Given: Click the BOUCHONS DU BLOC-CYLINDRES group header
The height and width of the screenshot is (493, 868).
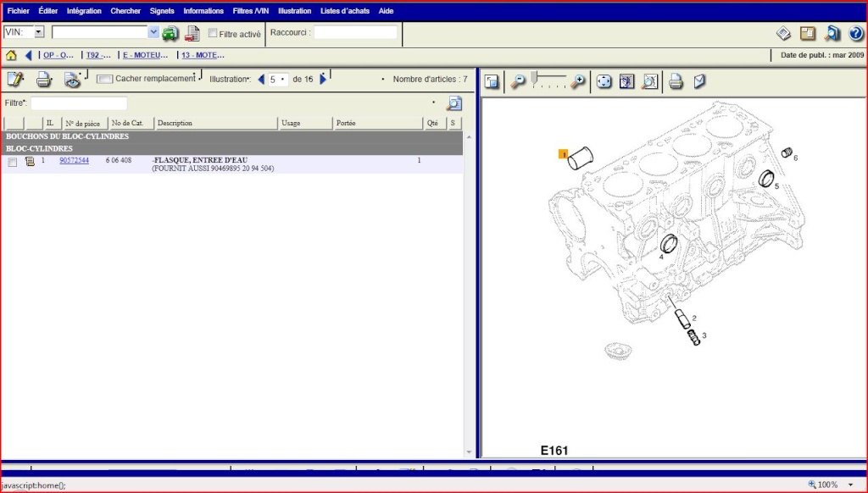Looking at the screenshot, I should click(x=231, y=136).
